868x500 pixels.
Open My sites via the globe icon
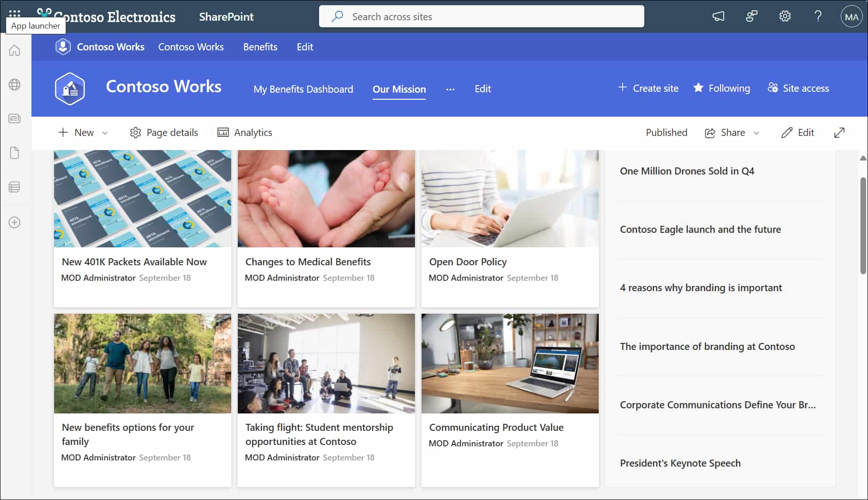[x=15, y=85]
